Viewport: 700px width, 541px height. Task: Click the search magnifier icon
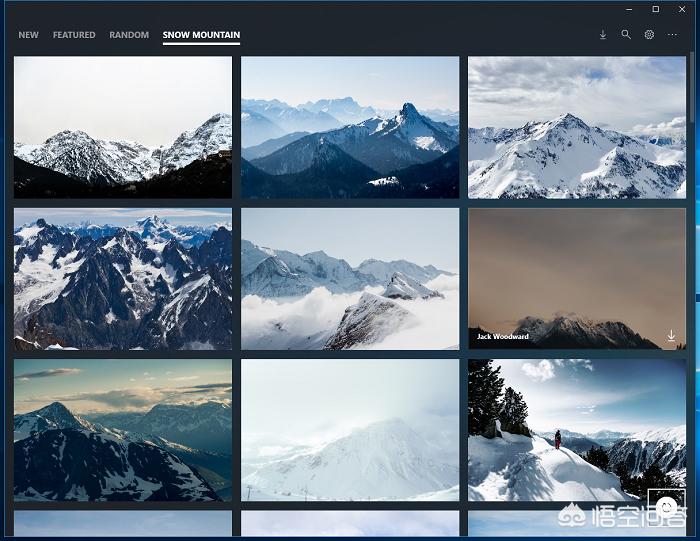coord(626,35)
